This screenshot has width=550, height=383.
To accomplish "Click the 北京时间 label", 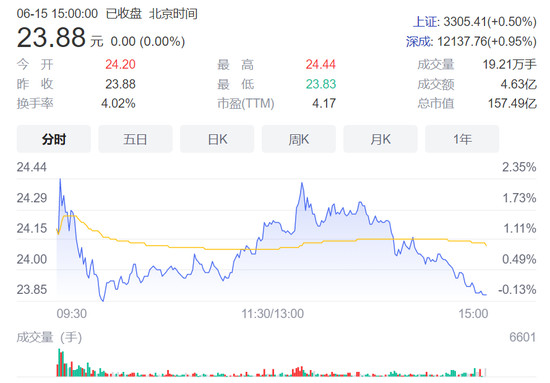I will [173, 14].
